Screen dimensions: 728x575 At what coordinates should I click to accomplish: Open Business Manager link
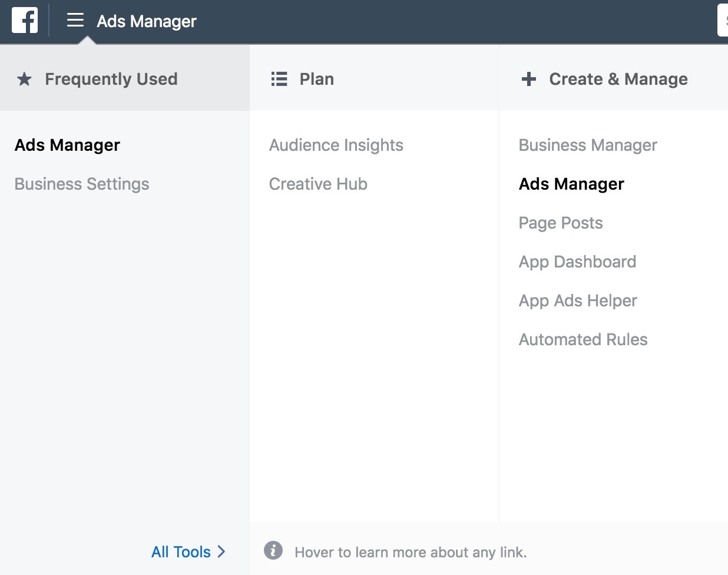click(588, 145)
